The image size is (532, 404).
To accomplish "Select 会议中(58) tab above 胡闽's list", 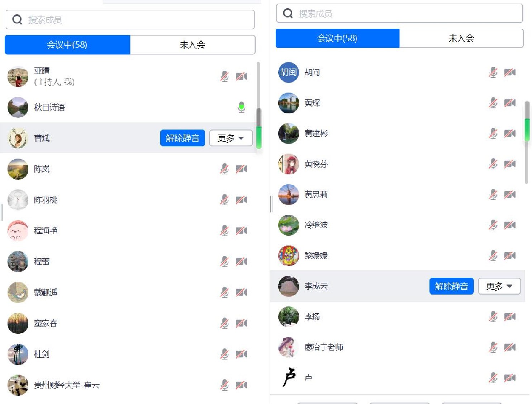I will pos(337,38).
